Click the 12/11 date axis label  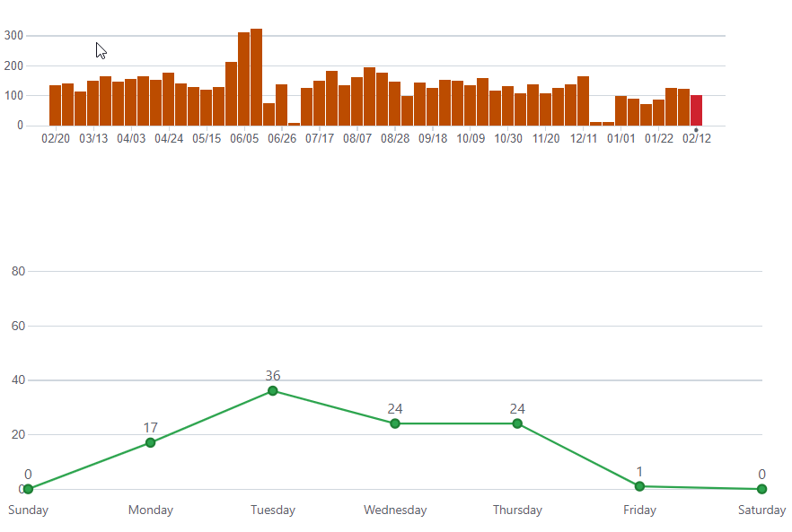coord(584,139)
